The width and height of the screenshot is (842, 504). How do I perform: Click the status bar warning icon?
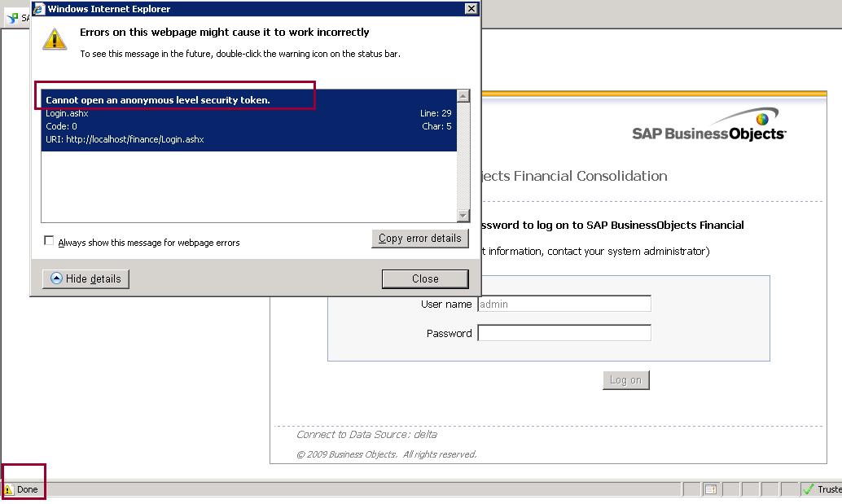8,489
